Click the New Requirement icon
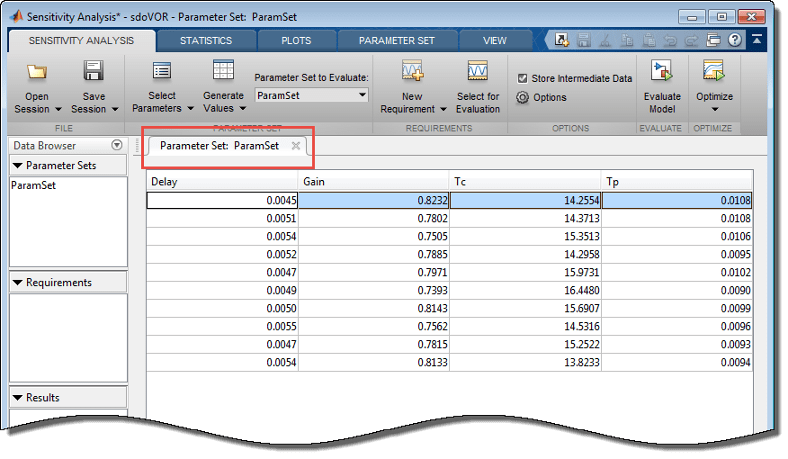The width and height of the screenshot is (788, 459). point(412,70)
